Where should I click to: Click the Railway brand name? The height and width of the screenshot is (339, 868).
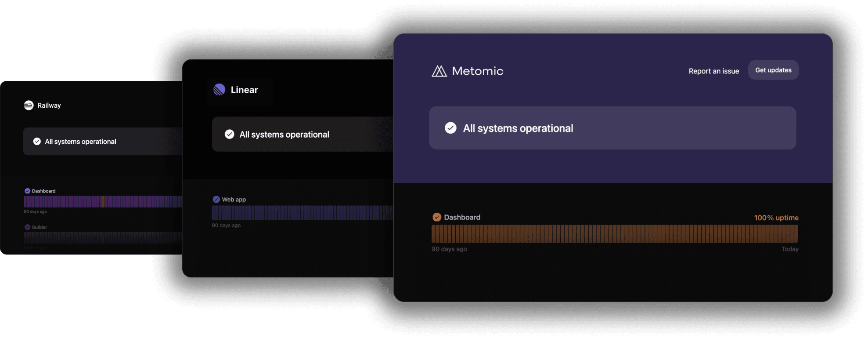pos(49,106)
